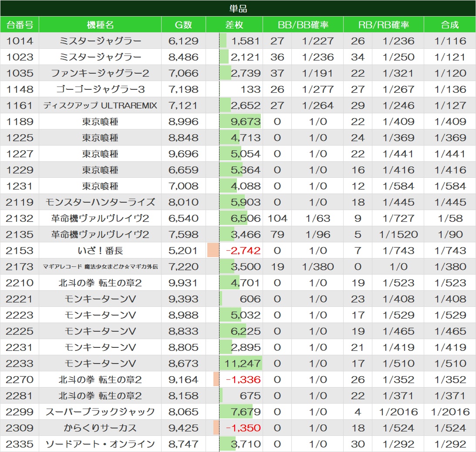Click the 1/441 combined probability cell

[450, 154]
